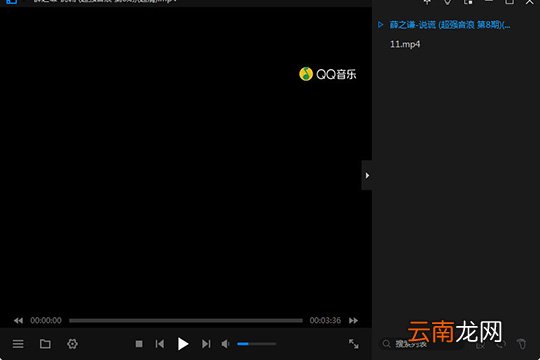
Task: Click the playlist search magnifier icon
Action: coord(386,344)
